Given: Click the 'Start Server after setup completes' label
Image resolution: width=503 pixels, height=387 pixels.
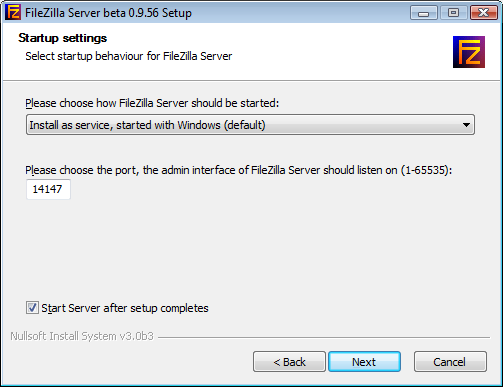Looking at the screenshot, I should click(125, 308).
